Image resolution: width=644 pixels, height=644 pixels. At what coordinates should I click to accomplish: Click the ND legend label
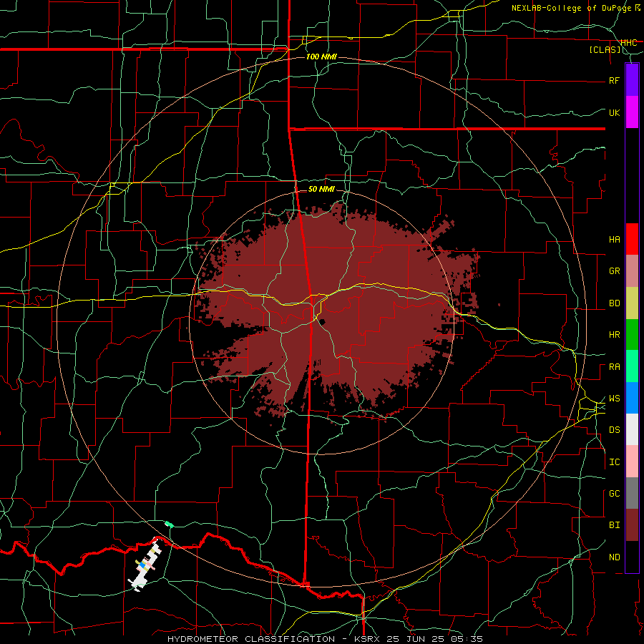pos(614,557)
